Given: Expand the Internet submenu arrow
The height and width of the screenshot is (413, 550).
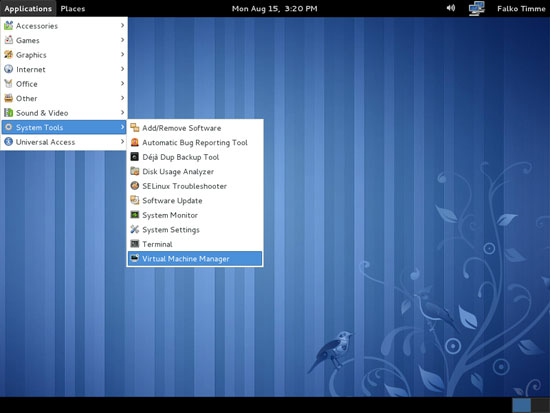Looking at the screenshot, I should coord(122,69).
